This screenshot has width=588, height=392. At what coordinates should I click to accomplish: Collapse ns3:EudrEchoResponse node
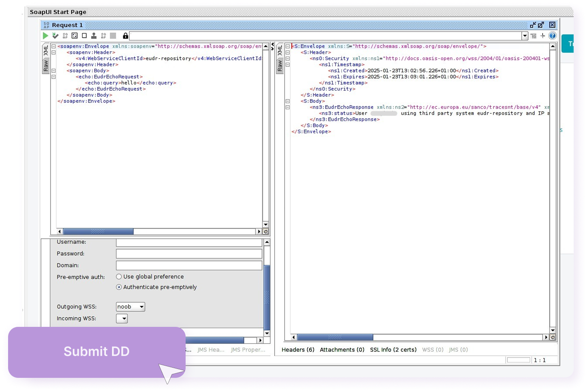(x=288, y=107)
